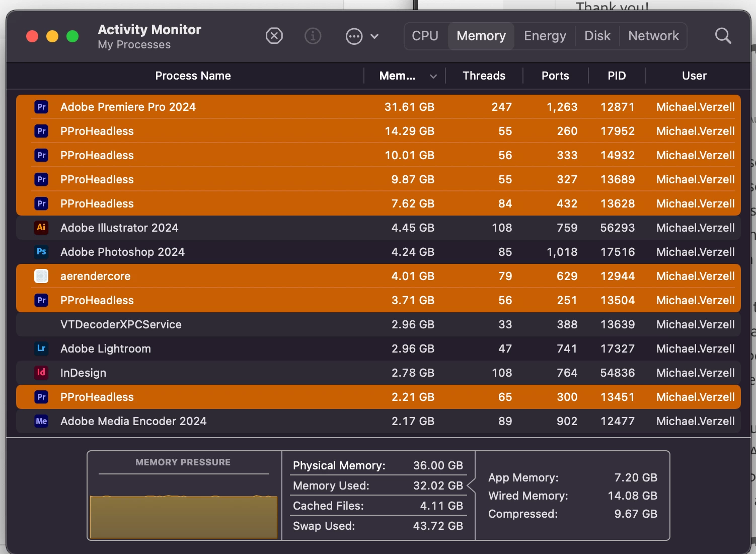Click the Pr icon of PID 17952 row
Viewport: 756px width, 554px height.
point(41,131)
